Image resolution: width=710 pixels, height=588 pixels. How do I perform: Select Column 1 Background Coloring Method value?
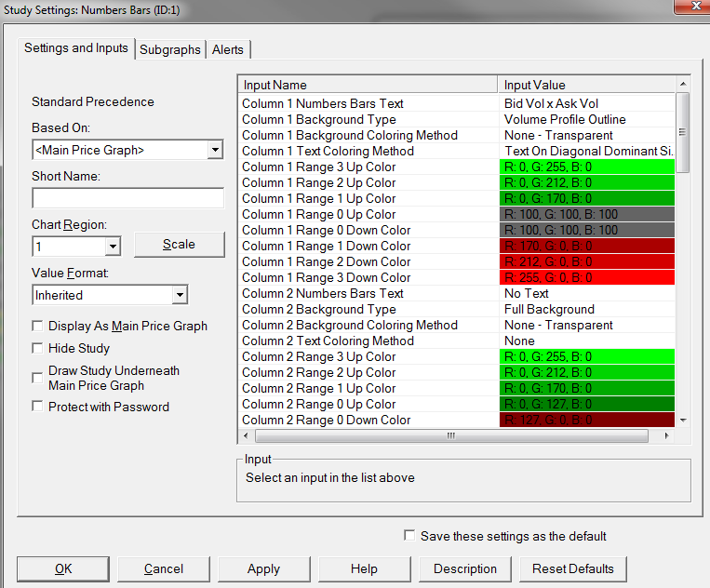point(587,135)
